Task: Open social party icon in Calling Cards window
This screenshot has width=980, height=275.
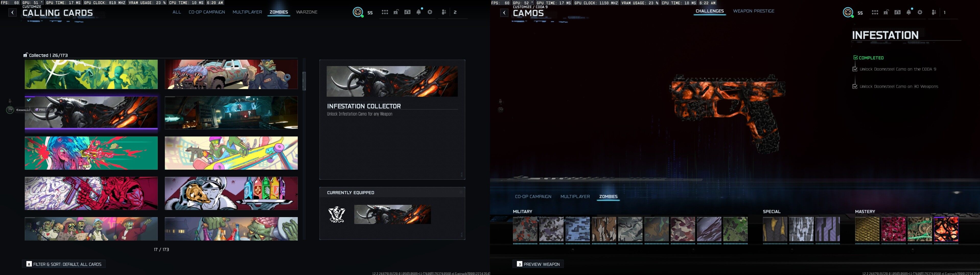Action: [x=444, y=12]
